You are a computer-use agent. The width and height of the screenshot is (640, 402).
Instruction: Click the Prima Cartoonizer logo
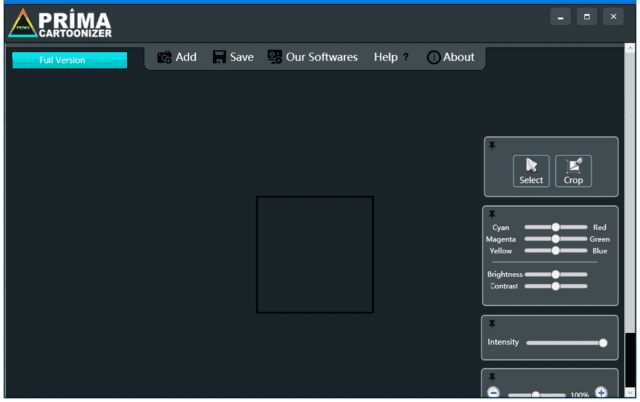tap(60, 23)
